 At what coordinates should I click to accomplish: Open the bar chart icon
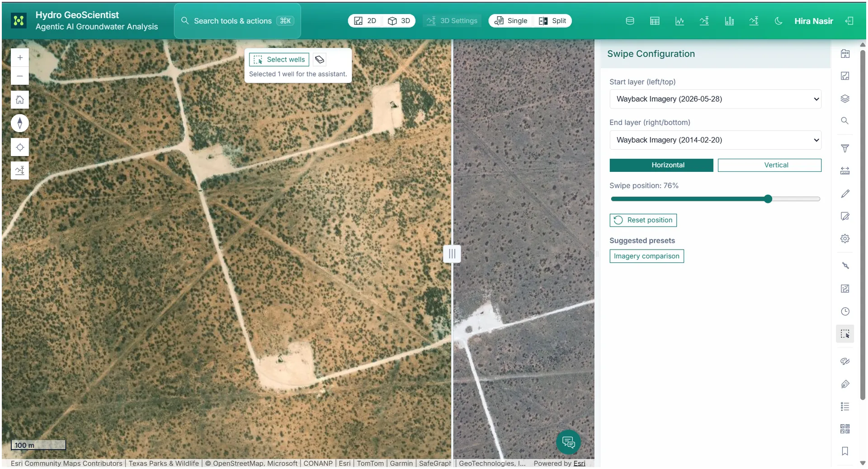coord(729,21)
